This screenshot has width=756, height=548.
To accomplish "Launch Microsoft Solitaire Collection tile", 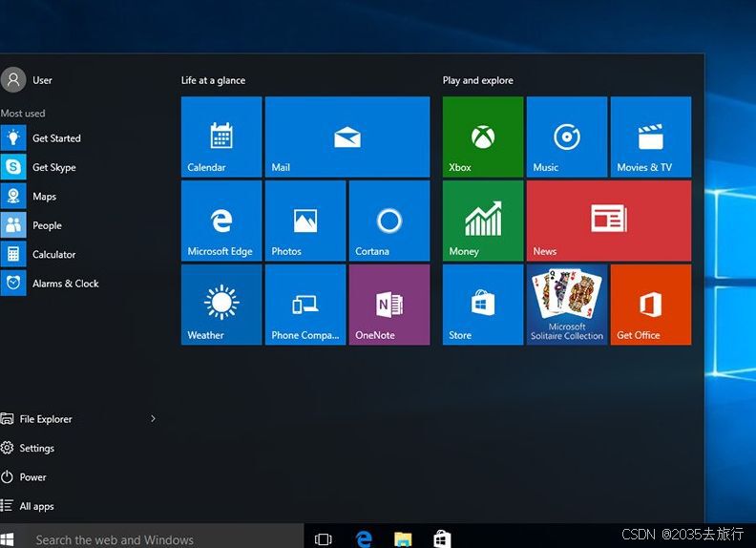I will 566,305.
